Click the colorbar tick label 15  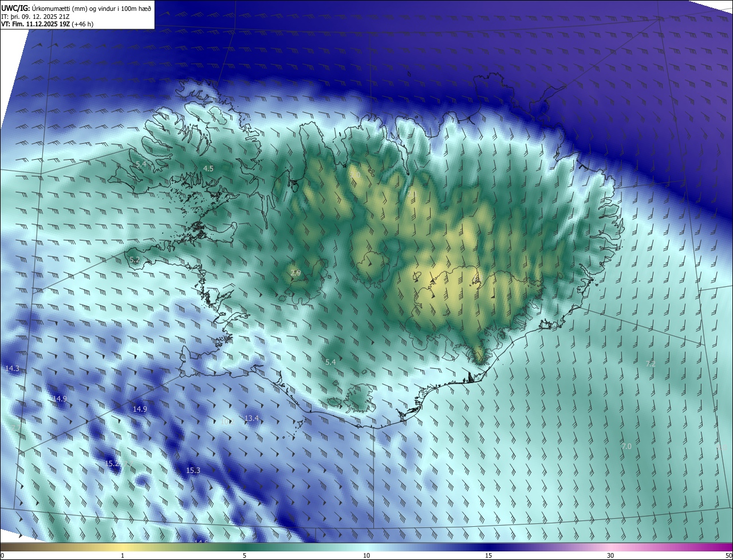pyautogui.click(x=488, y=556)
